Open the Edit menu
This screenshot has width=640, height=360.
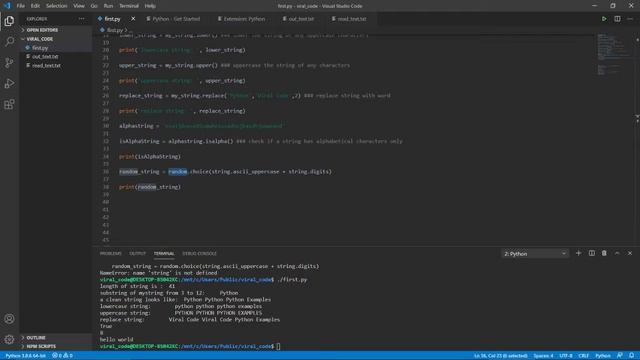(36, 6)
